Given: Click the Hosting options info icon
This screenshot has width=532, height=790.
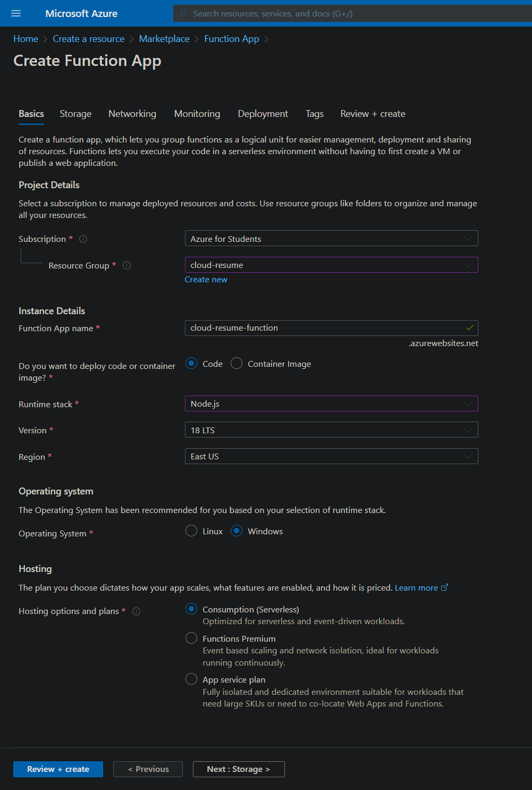Looking at the screenshot, I should (x=136, y=611).
